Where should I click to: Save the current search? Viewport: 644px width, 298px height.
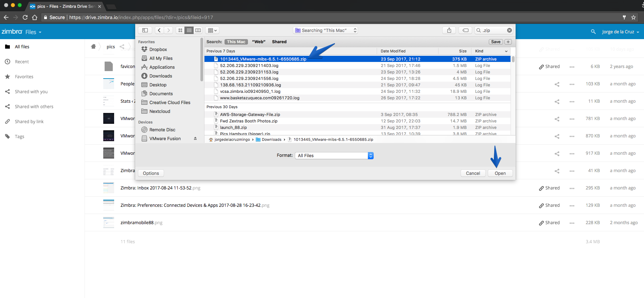496,42
